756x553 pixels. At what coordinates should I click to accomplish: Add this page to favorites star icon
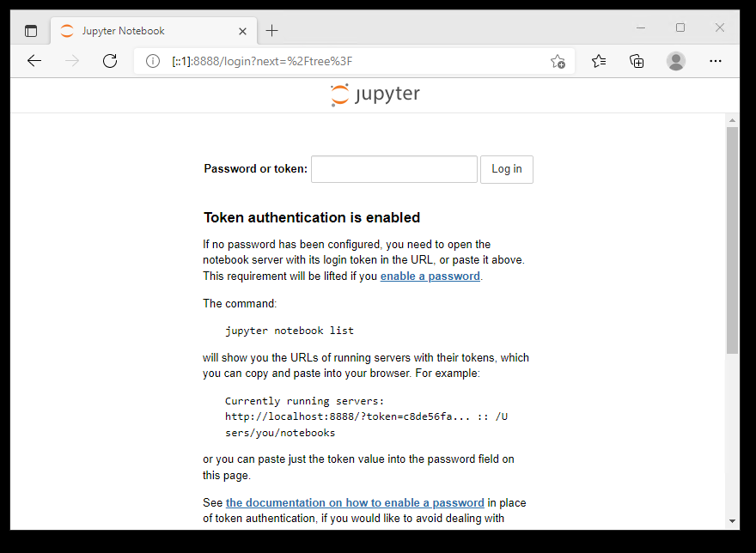558,61
